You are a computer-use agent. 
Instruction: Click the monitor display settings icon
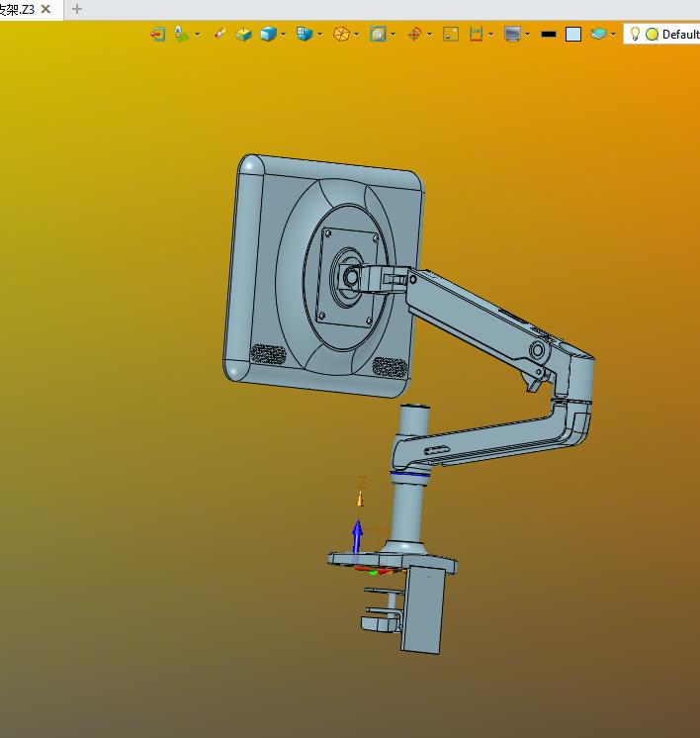point(512,34)
